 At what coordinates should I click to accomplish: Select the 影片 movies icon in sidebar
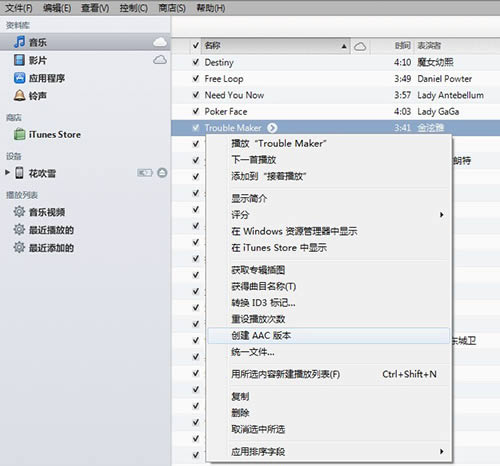point(19,60)
